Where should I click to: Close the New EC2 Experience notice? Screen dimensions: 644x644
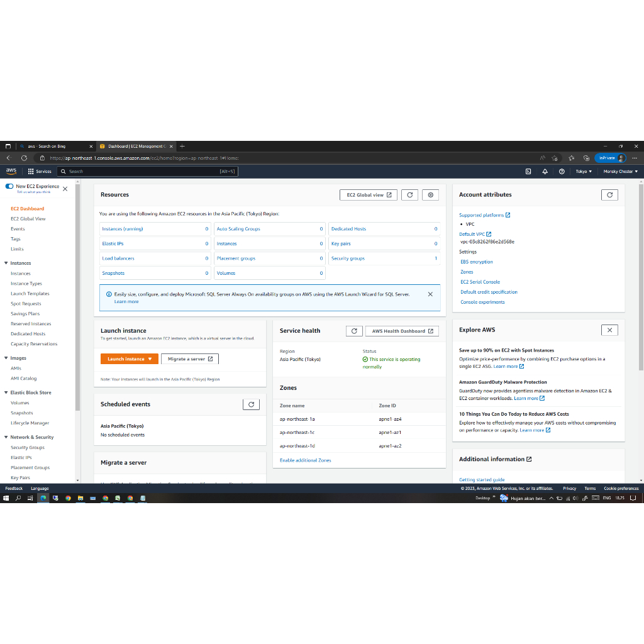(x=65, y=189)
